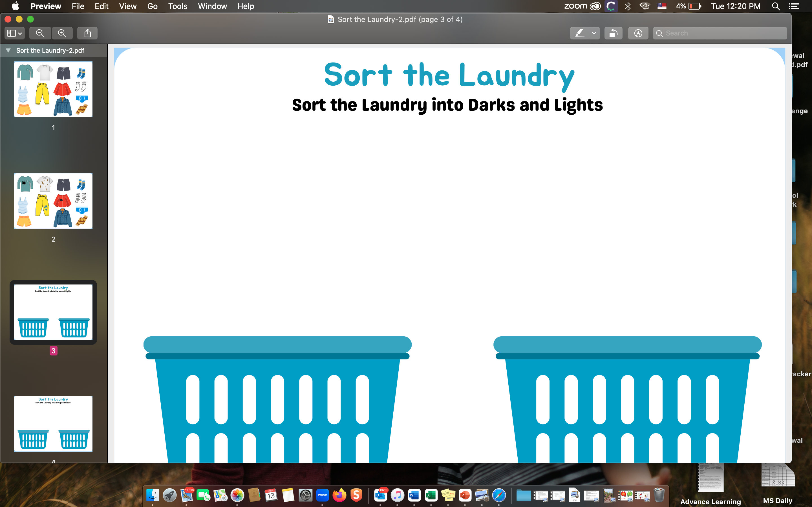
Task: Select the Highlight tool
Action: coord(579,33)
